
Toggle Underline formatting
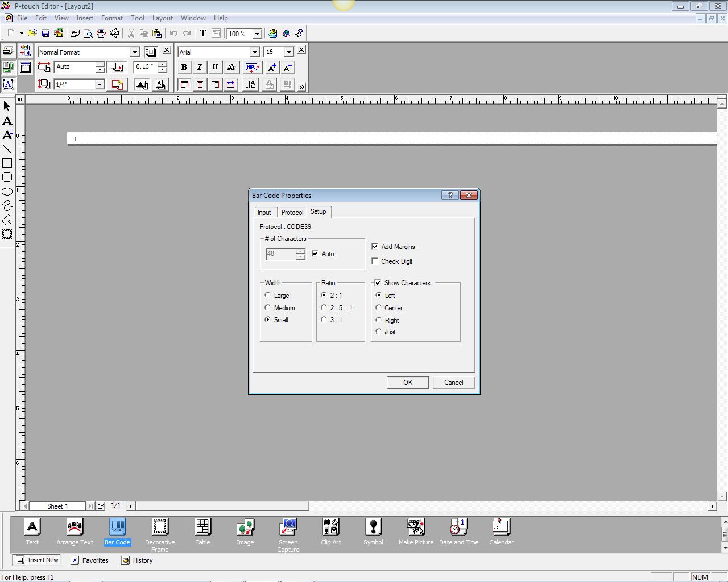[x=215, y=67]
